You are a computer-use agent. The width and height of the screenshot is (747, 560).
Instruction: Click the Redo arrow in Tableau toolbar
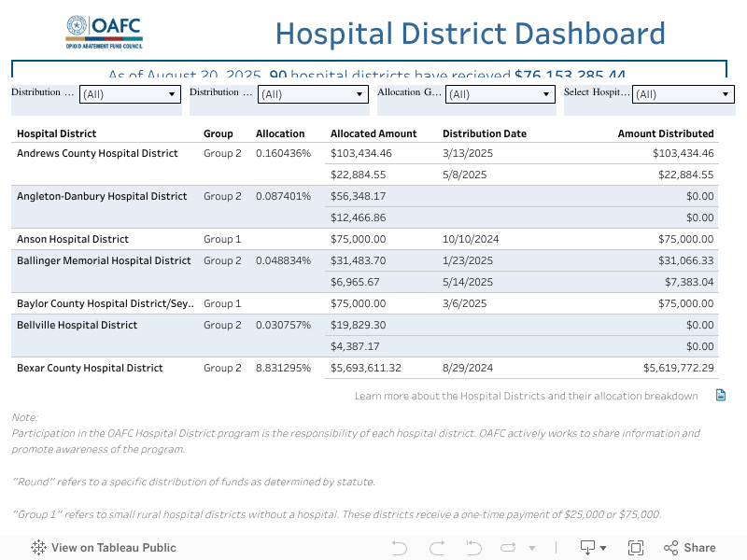coord(435,547)
